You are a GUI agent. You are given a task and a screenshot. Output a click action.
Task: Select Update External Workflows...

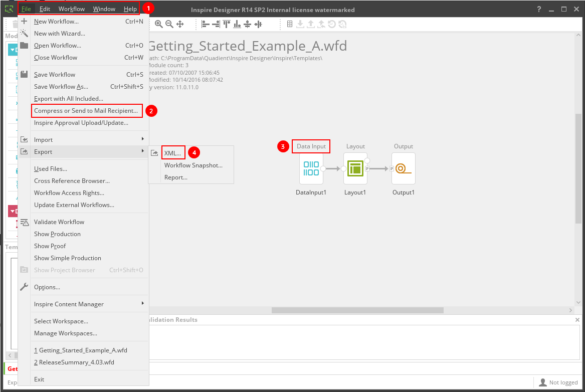[x=84, y=205]
